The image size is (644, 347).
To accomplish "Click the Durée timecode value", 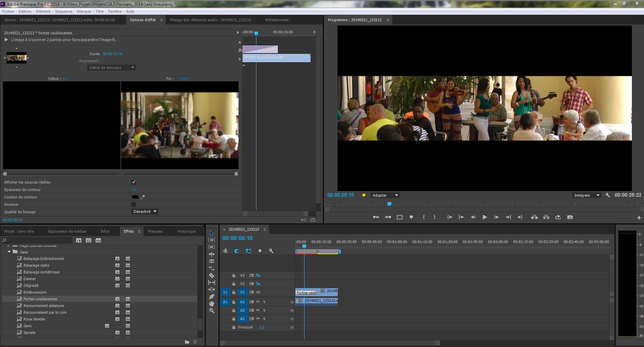I will (112, 54).
